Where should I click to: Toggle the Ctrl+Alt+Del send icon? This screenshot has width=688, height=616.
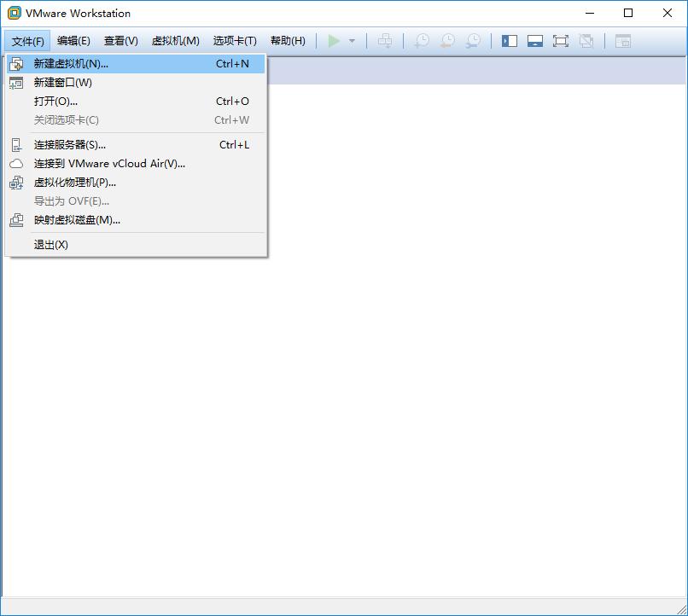click(385, 40)
